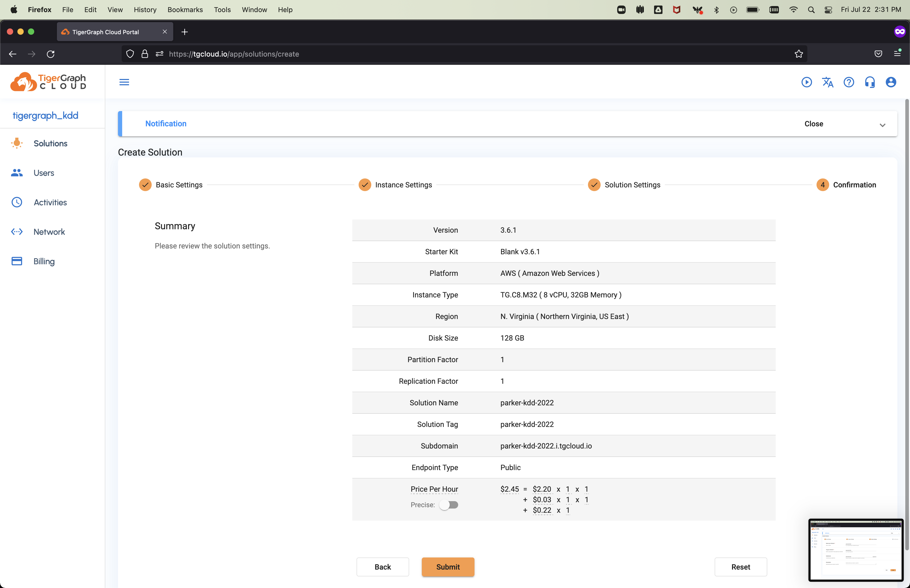The height and width of the screenshot is (588, 910).
Task: Submit the solution configuration
Action: coord(448,567)
